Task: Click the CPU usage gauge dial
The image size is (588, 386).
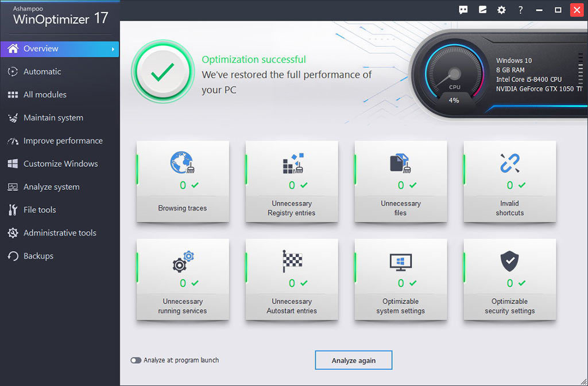Action: click(454, 75)
